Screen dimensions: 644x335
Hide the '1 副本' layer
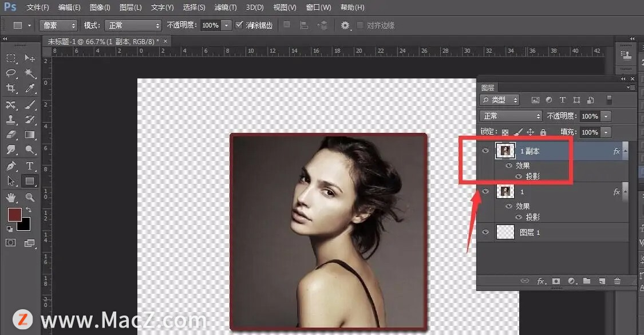(x=486, y=151)
